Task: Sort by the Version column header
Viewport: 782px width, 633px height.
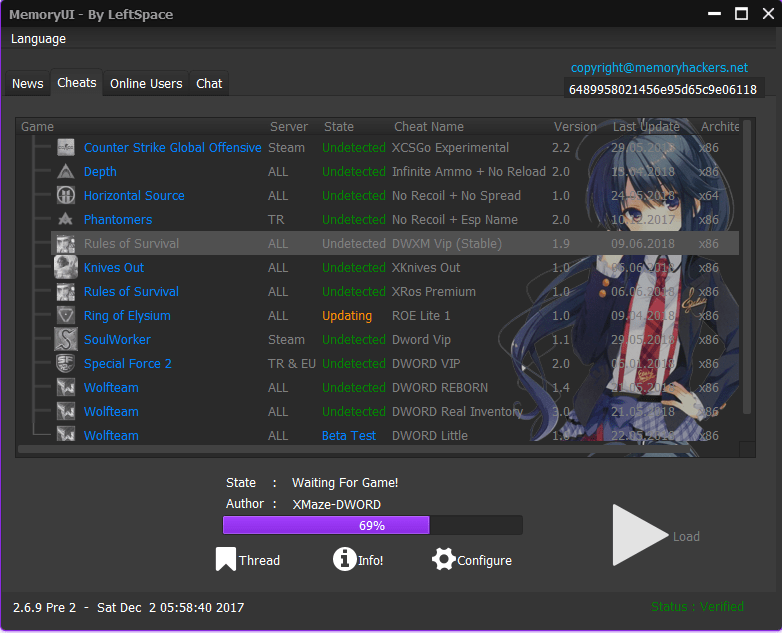Action: tap(575, 127)
